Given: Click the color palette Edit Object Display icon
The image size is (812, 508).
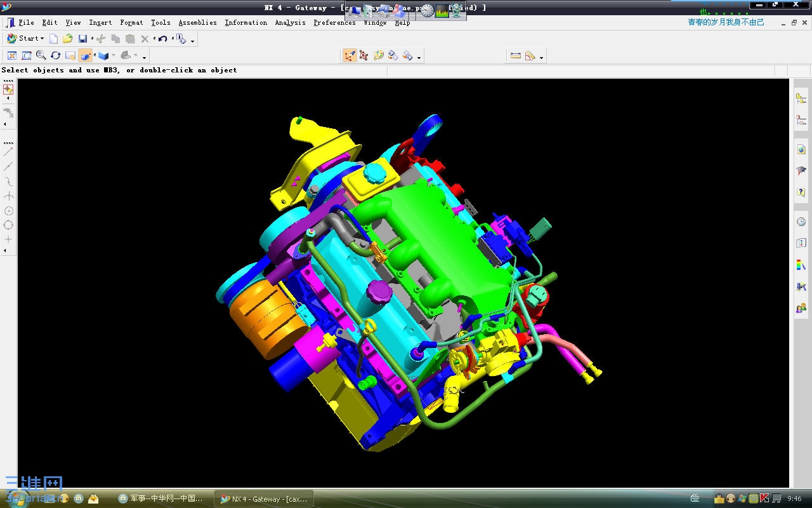Looking at the screenshot, I should pyautogui.click(x=379, y=56).
